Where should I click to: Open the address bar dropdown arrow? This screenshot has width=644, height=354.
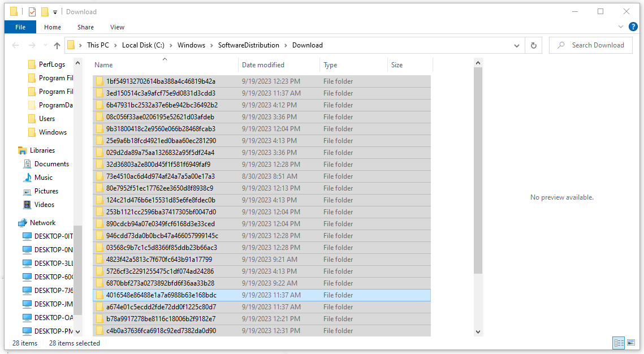516,45
